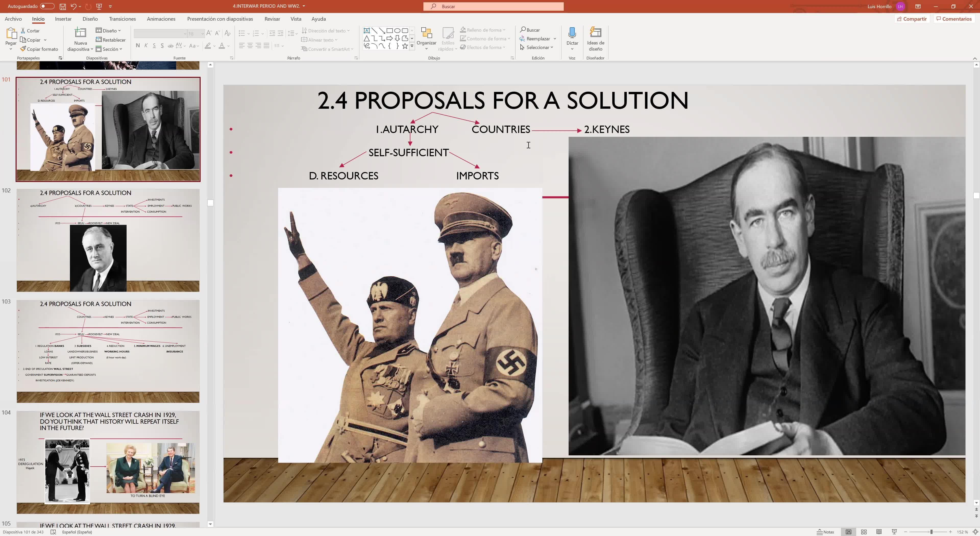Toggle the Notas pane
Viewport: 980px width, 536px height.
coord(825,532)
